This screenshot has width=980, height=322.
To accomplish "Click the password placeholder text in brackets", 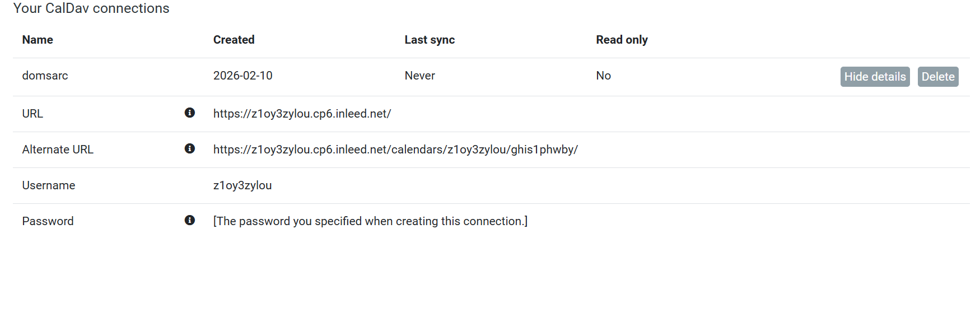I will pyautogui.click(x=370, y=221).
